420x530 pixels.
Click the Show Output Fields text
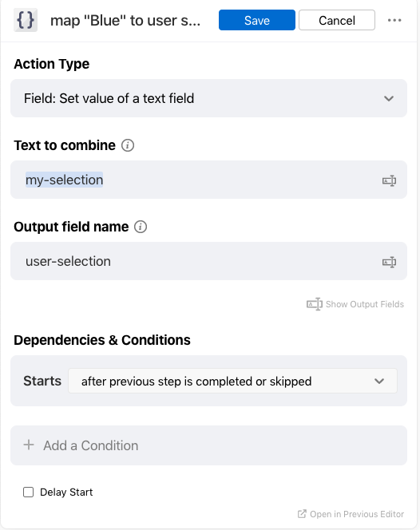click(365, 304)
